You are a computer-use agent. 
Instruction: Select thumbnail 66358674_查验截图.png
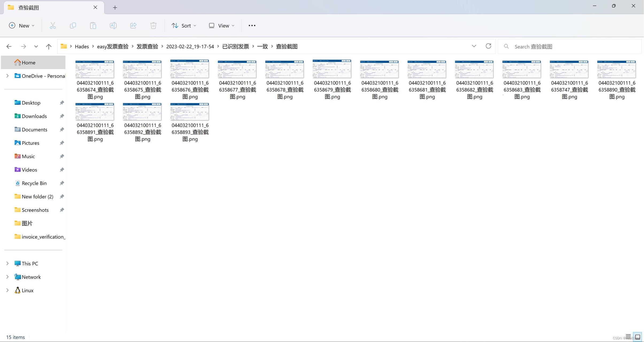point(95,69)
